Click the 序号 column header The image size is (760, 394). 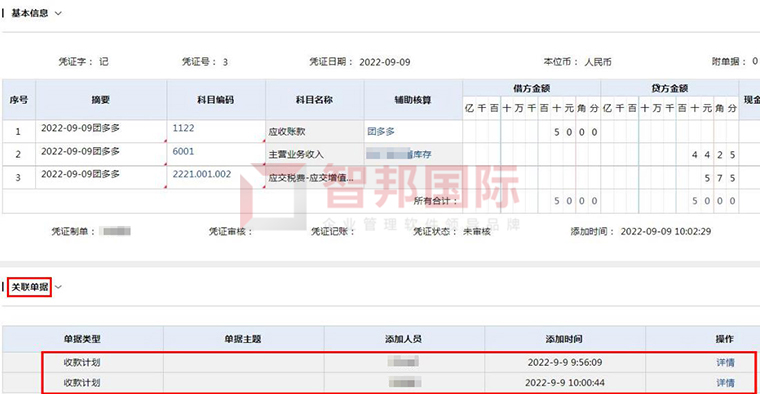click(18, 100)
